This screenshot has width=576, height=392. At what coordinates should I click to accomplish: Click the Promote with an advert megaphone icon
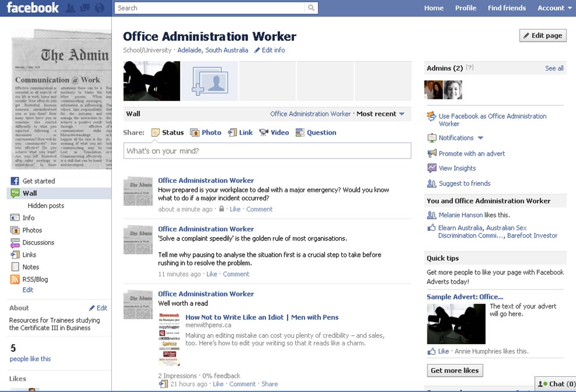coord(432,153)
